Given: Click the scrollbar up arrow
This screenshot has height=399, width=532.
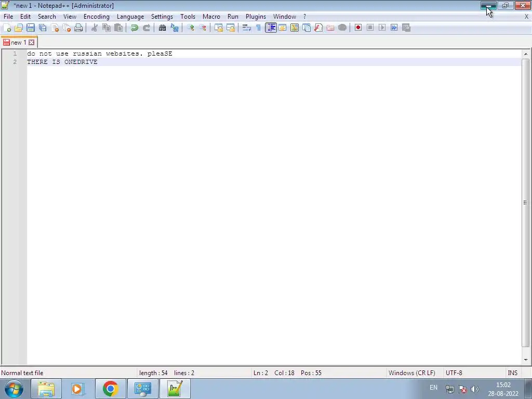Looking at the screenshot, I should point(526,54).
